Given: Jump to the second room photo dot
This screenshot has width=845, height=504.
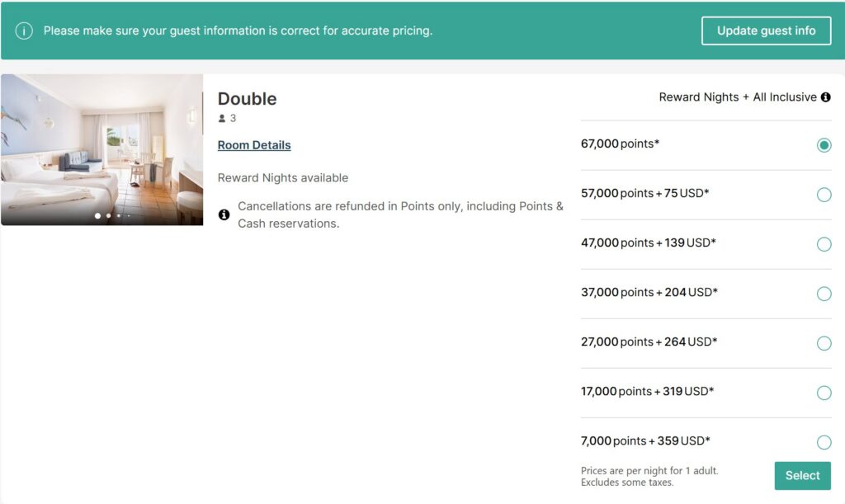Looking at the screenshot, I should coord(108,216).
